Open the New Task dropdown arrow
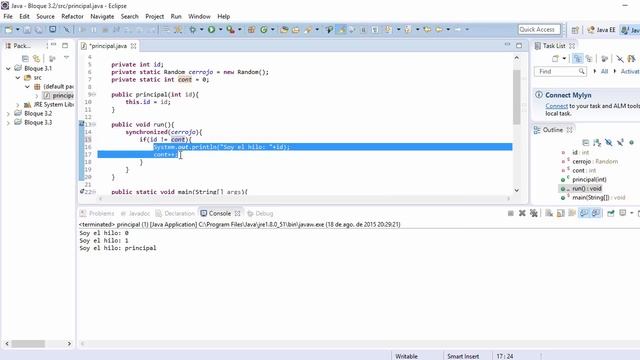 point(564,59)
